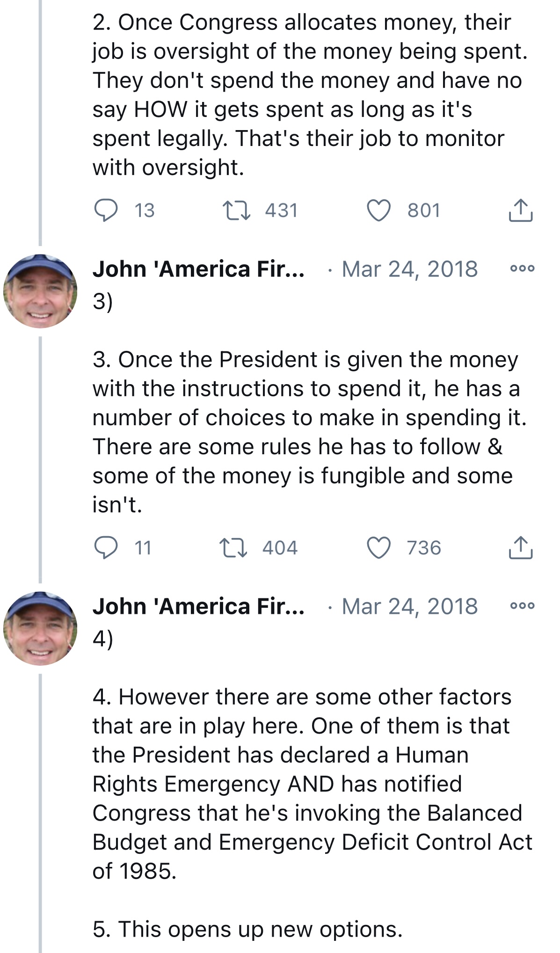Open author name on tweet 3)
Image resolution: width=560 pixels, height=953 pixels.
pyautogui.click(x=199, y=269)
